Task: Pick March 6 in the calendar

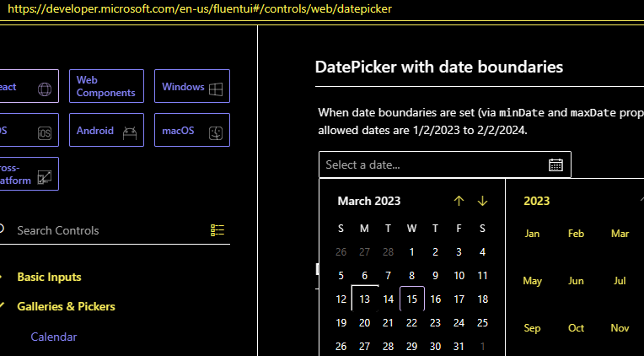Action: (x=364, y=275)
